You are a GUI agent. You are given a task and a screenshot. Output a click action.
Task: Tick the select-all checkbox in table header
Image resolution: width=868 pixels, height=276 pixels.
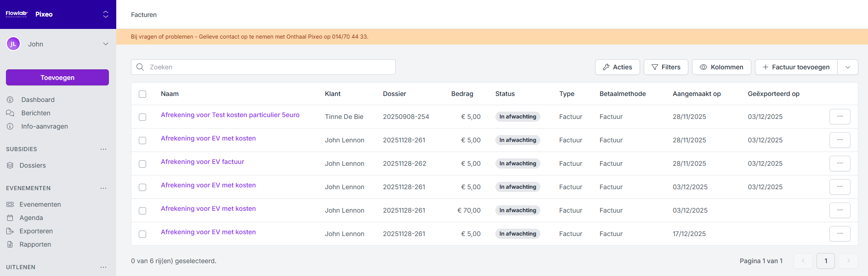(x=142, y=94)
